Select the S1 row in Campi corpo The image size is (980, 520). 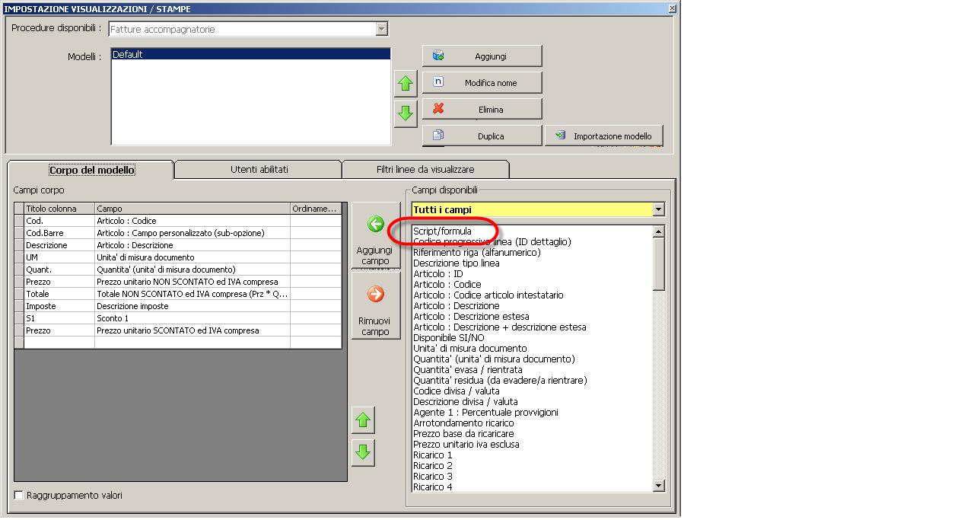(x=179, y=318)
